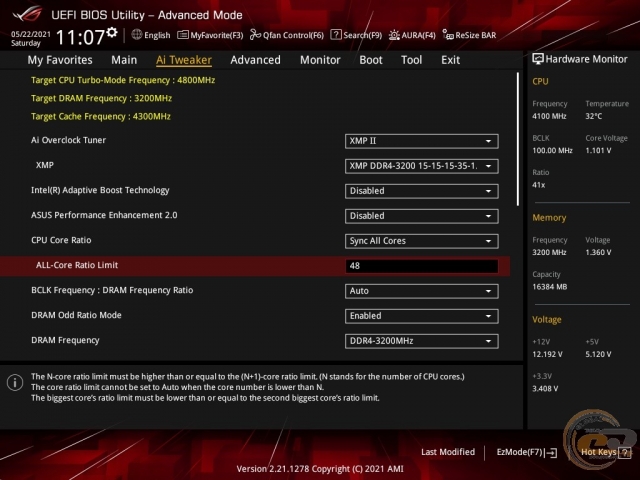Click the Hot Keys question mark icon

click(x=625, y=452)
